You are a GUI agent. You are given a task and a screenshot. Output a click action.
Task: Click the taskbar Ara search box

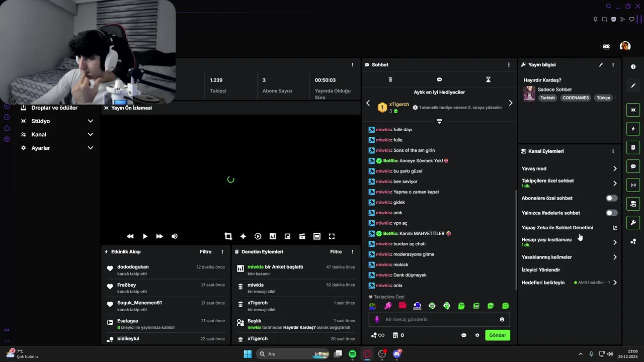tap(294, 354)
